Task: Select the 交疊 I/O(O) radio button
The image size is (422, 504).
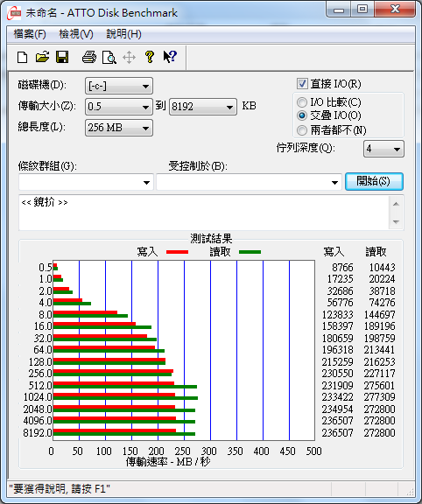Action: (x=302, y=115)
